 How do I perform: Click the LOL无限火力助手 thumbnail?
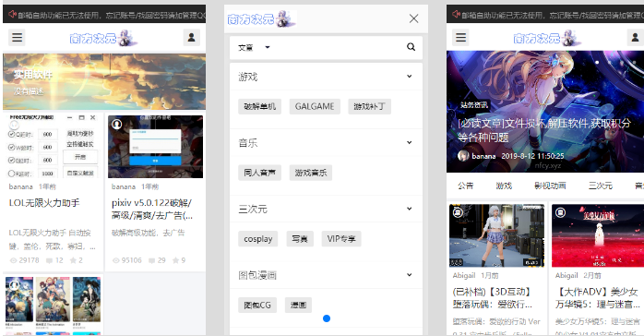click(53, 146)
